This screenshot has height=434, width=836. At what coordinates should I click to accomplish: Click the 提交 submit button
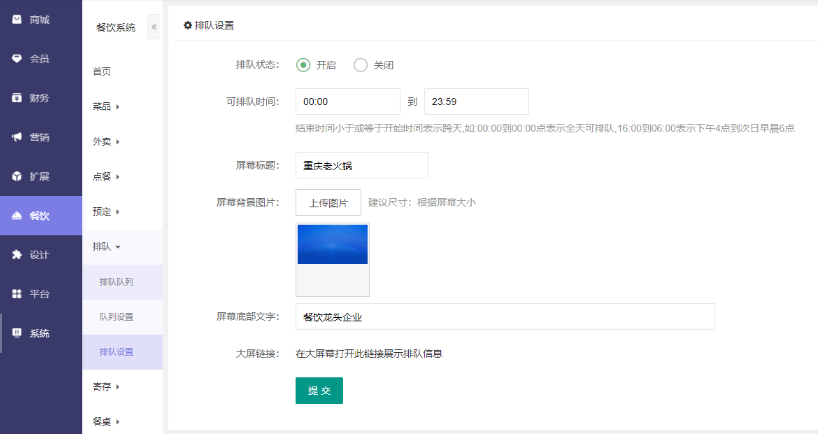pos(319,390)
